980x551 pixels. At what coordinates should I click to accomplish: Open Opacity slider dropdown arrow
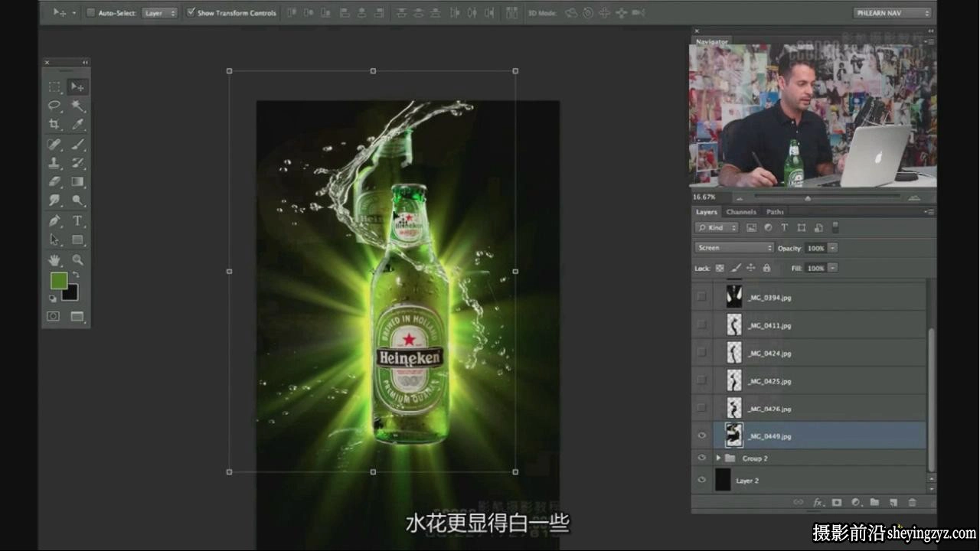point(833,248)
